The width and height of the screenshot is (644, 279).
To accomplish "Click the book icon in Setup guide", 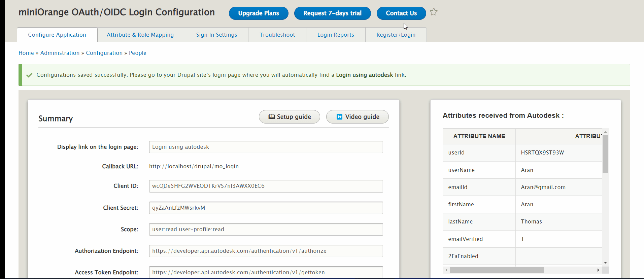I will pyautogui.click(x=271, y=117).
